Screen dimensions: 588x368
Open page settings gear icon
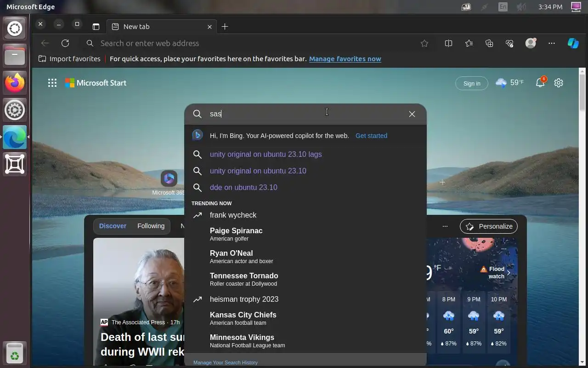(559, 83)
